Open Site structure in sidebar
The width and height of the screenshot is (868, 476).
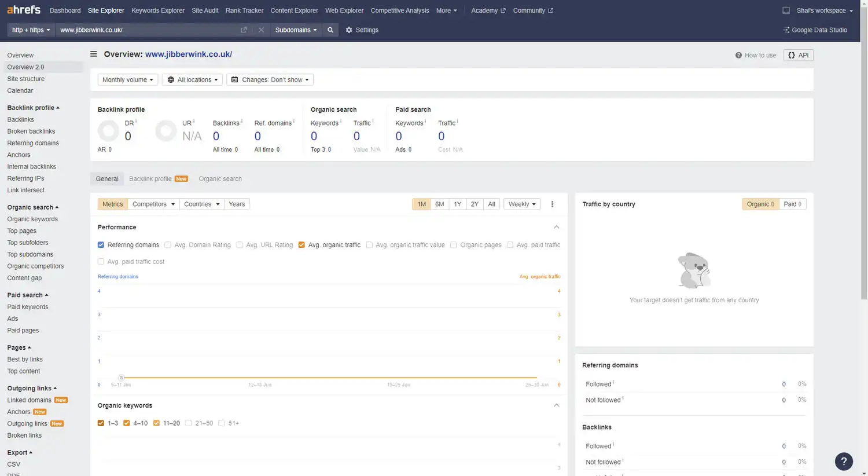pyautogui.click(x=25, y=79)
